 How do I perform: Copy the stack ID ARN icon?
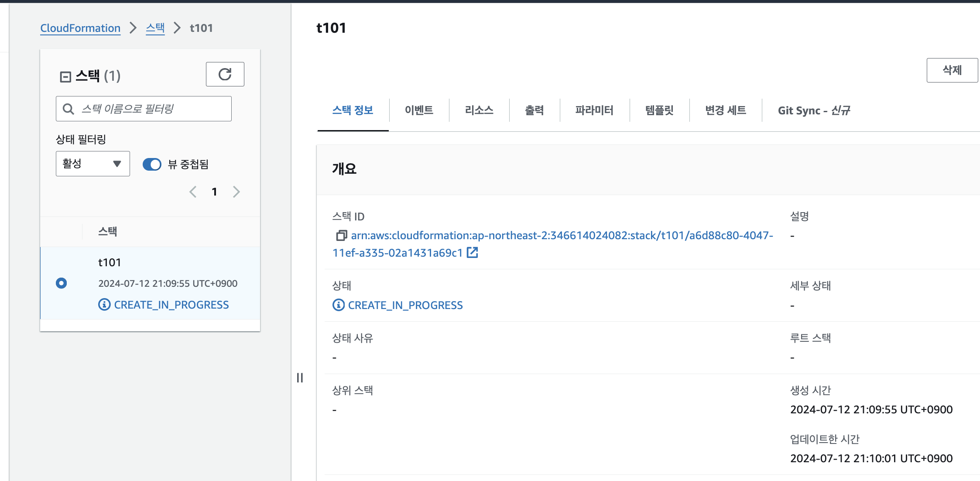341,236
